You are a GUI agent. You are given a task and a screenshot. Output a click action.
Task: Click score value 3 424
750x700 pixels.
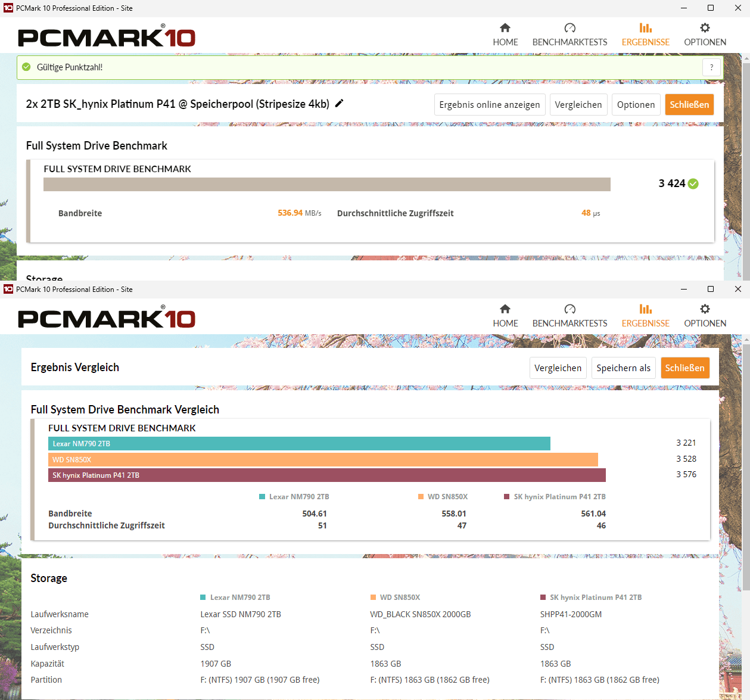coord(672,183)
